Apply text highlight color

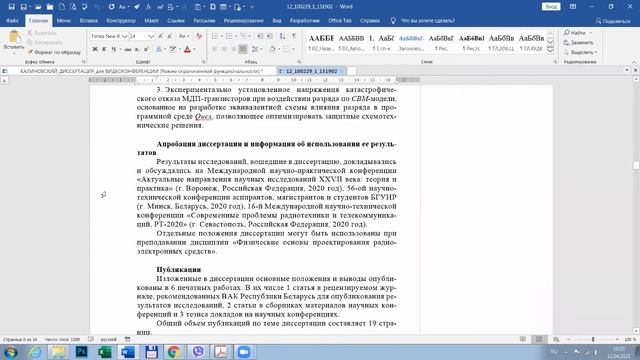point(173,49)
